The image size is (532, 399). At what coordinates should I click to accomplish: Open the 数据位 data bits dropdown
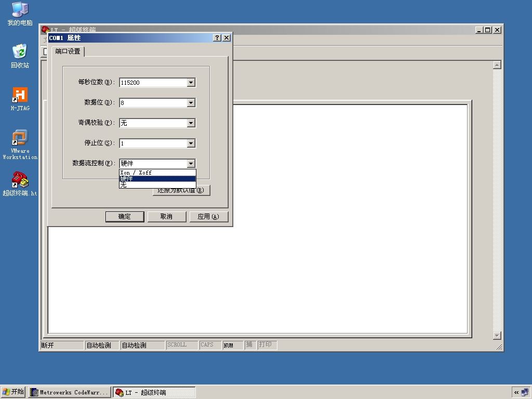(191, 103)
